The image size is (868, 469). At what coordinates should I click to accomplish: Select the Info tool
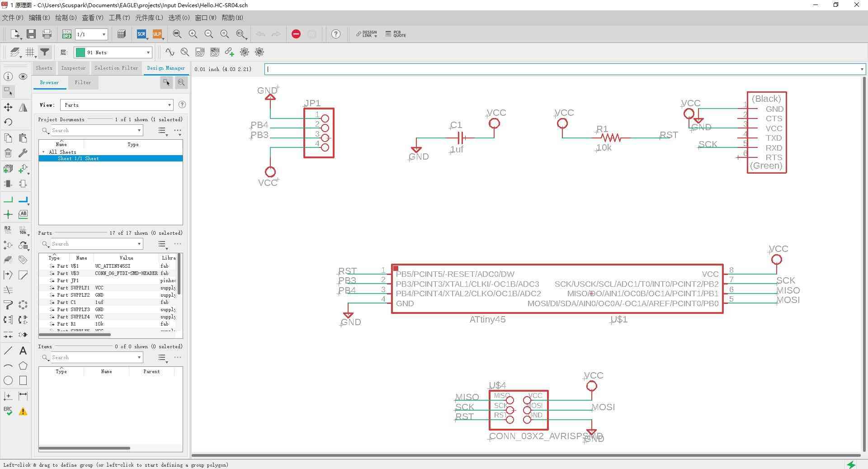pyautogui.click(x=8, y=76)
